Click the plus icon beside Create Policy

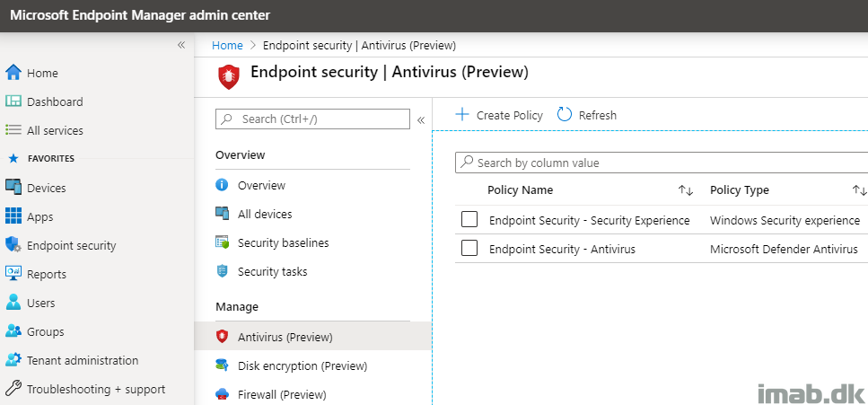461,115
